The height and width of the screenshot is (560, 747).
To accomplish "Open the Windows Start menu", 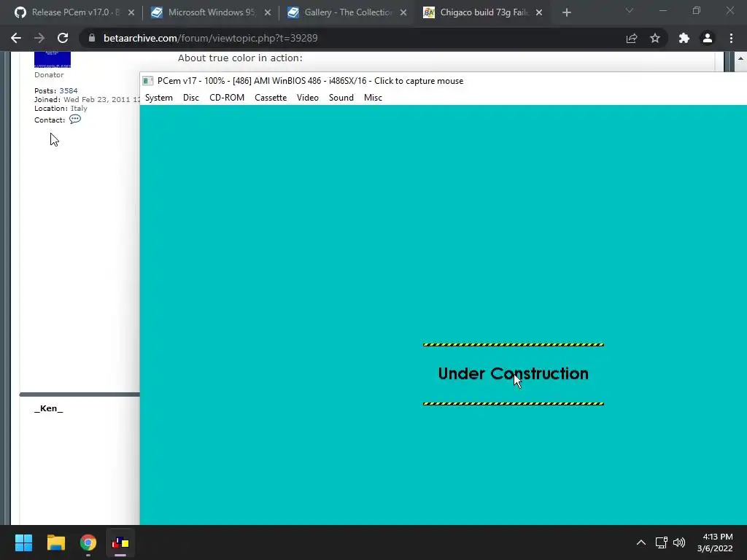I will coord(23,542).
